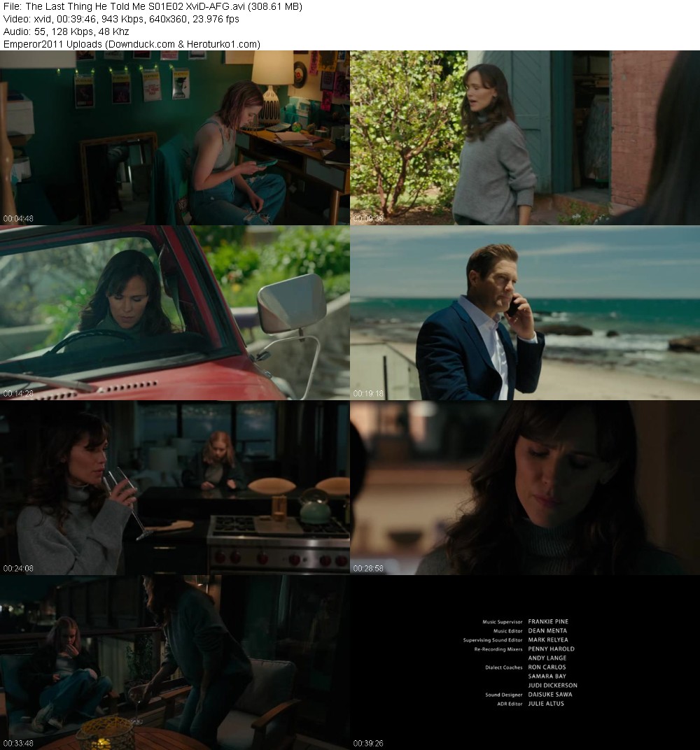
Task: Click the credit name 'JUDI DICKERSON'
Action: (x=552, y=686)
